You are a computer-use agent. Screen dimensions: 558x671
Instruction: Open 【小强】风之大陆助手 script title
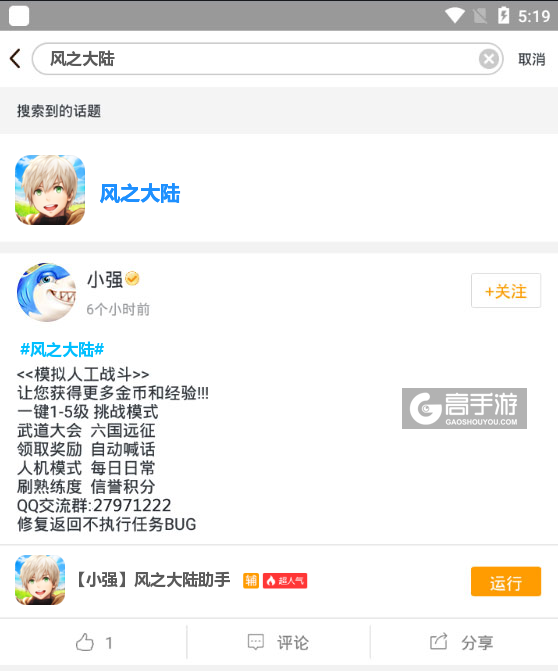[153, 580]
